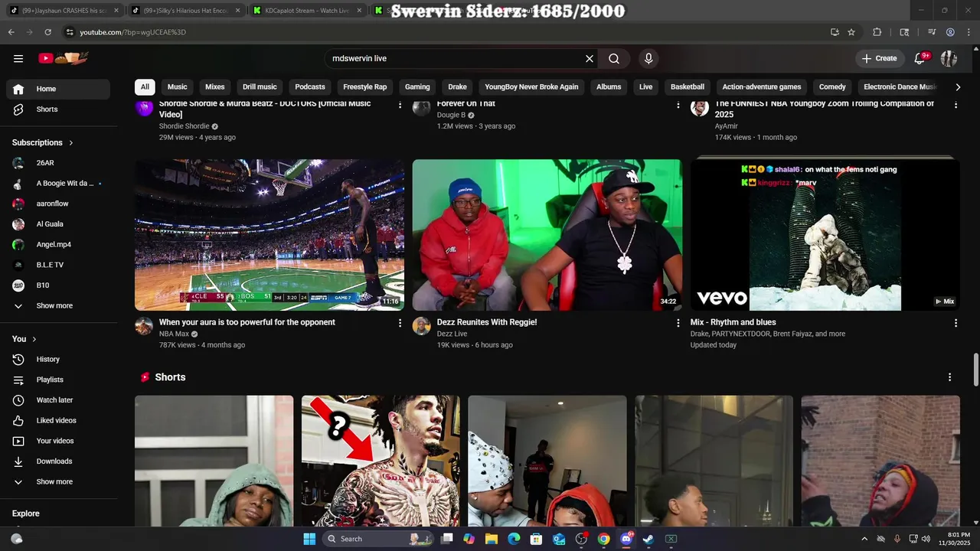
Task: Open YouTube notifications bell
Action: point(921,58)
